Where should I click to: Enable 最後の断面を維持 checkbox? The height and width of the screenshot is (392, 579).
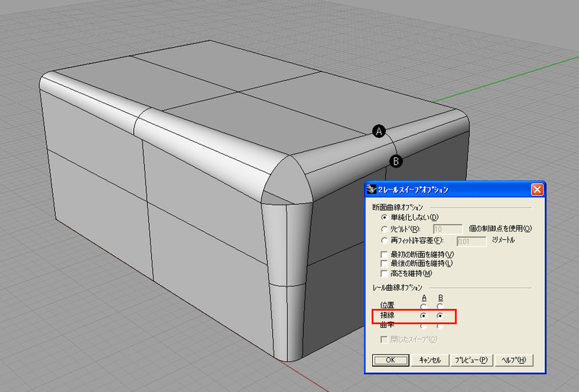coord(384,263)
